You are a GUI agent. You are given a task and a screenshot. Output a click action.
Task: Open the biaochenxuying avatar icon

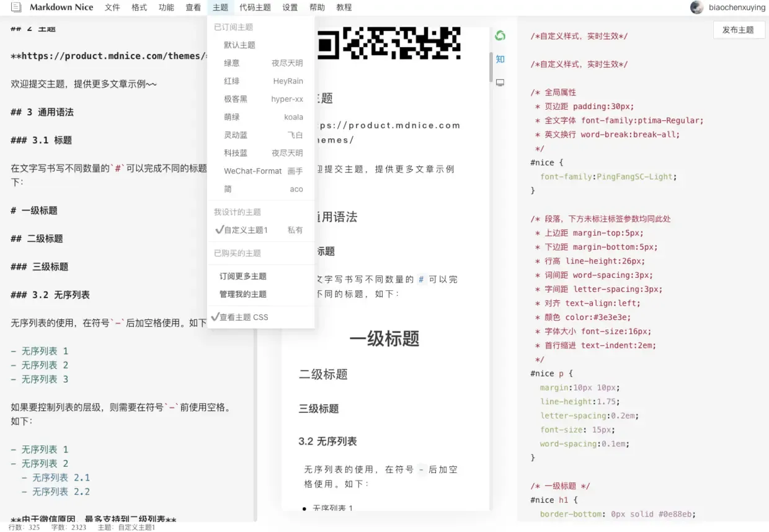coord(696,7)
